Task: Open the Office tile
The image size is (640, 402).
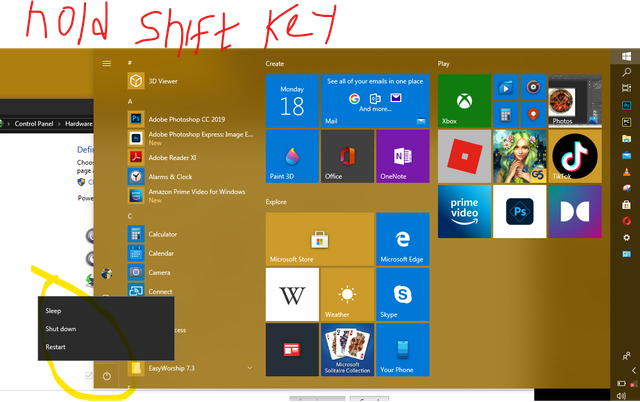Action: (x=347, y=156)
